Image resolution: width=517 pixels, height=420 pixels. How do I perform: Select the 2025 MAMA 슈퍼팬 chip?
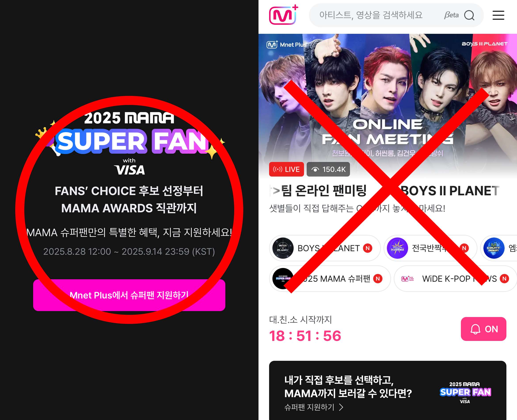point(330,278)
